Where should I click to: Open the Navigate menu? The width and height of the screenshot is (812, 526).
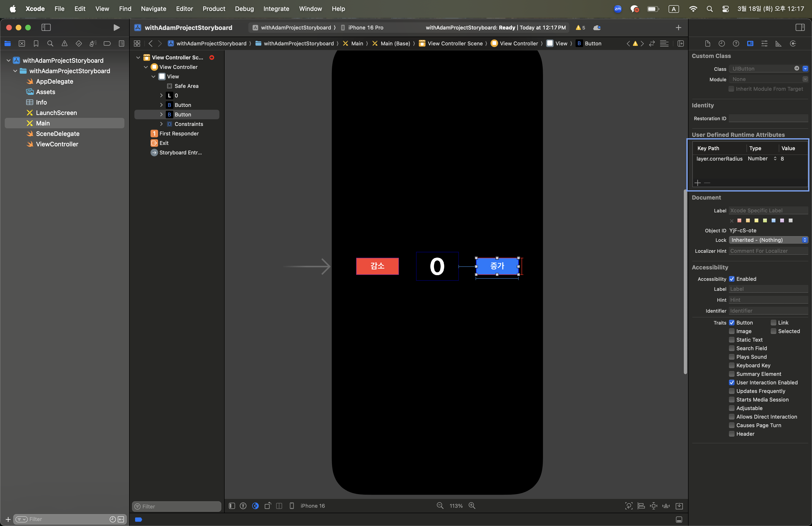154,9
